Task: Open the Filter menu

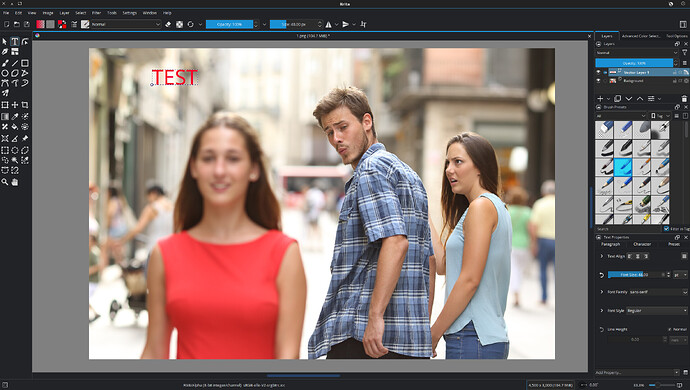Action: [x=96, y=13]
